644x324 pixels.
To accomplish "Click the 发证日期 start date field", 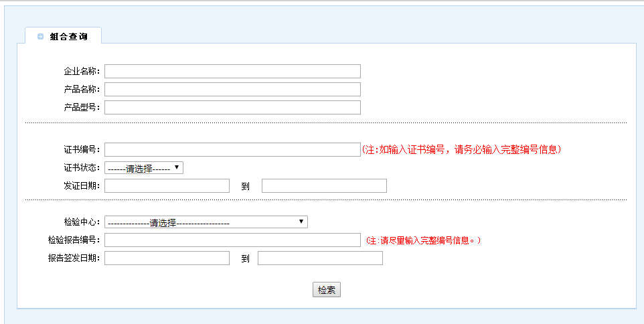I will pyautogui.click(x=167, y=186).
